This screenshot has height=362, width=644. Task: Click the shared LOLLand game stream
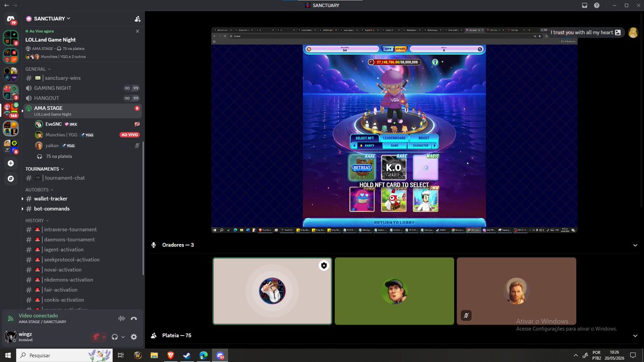pyautogui.click(x=394, y=130)
